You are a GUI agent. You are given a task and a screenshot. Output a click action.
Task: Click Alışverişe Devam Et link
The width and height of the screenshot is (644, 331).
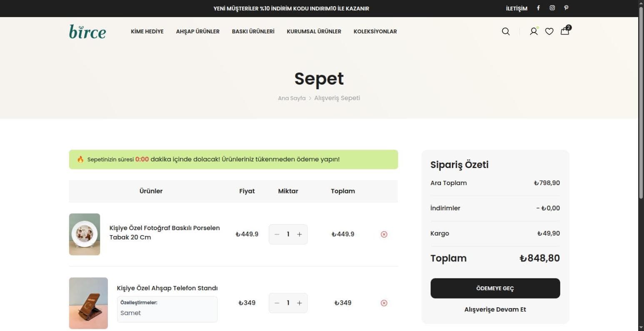click(495, 309)
